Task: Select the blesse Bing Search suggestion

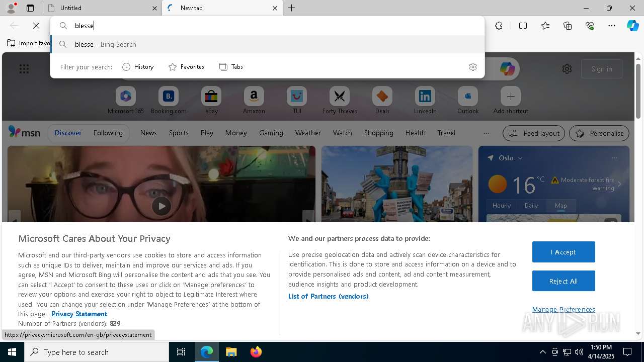Action: pos(268,44)
